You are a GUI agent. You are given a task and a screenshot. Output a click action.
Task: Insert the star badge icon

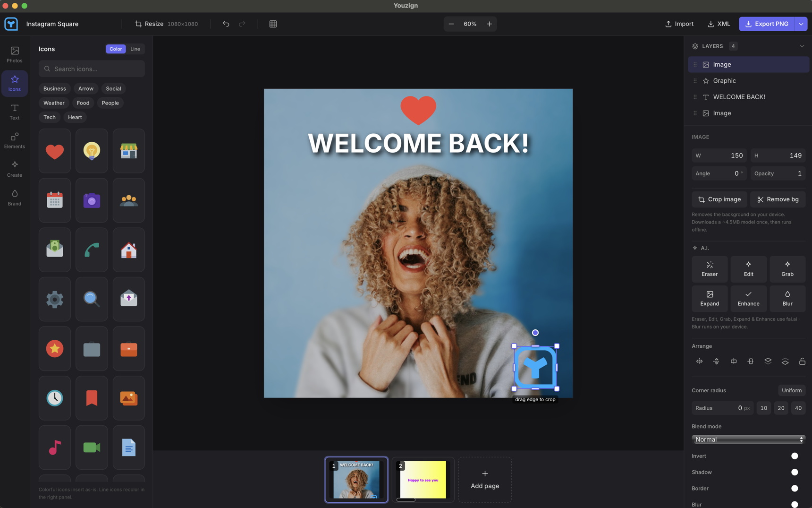coord(55,349)
